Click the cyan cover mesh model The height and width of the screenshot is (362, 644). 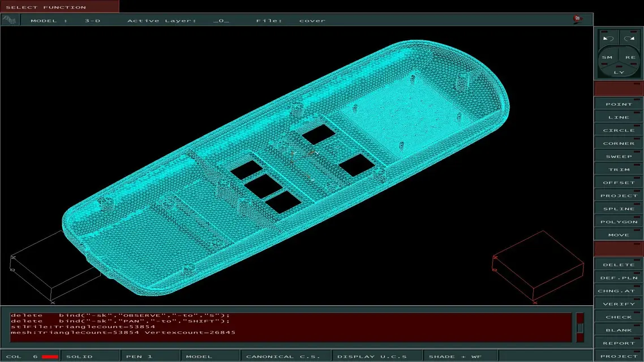286,167
